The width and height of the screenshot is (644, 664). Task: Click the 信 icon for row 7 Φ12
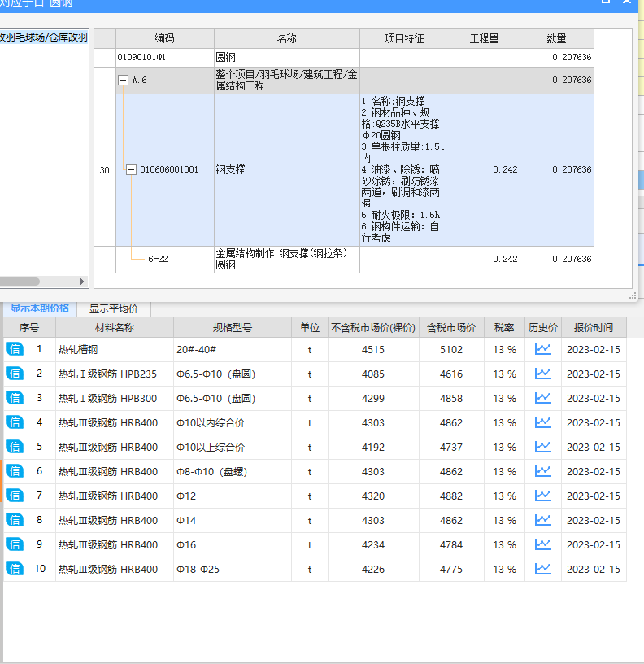pyautogui.click(x=15, y=496)
